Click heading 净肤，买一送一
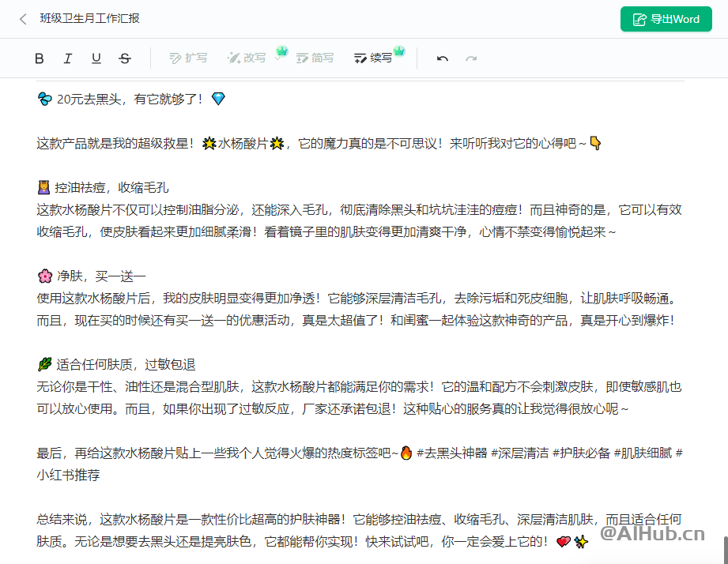The width and height of the screenshot is (728, 564). (101, 276)
